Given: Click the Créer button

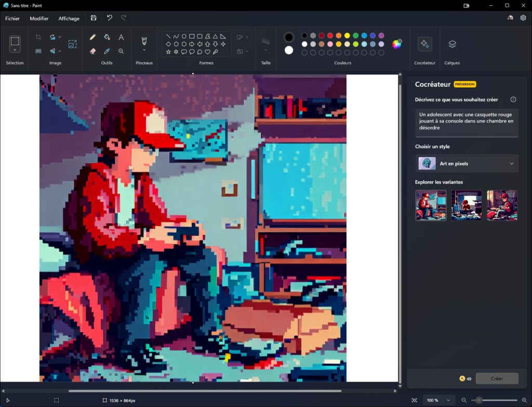Looking at the screenshot, I should [x=497, y=378].
